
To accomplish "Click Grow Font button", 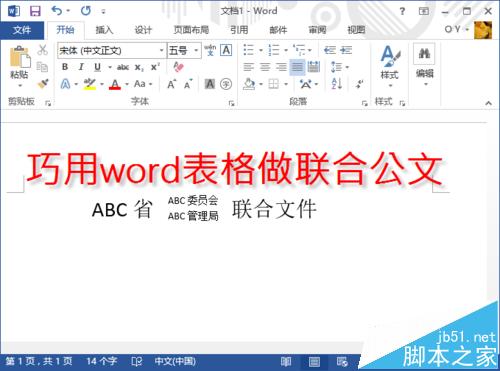I will [171, 84].
